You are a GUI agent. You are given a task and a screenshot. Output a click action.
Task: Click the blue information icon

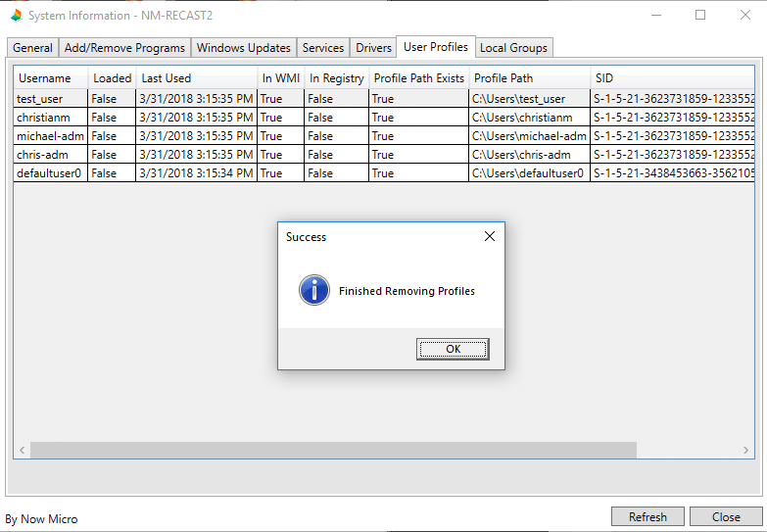[314, 290]
